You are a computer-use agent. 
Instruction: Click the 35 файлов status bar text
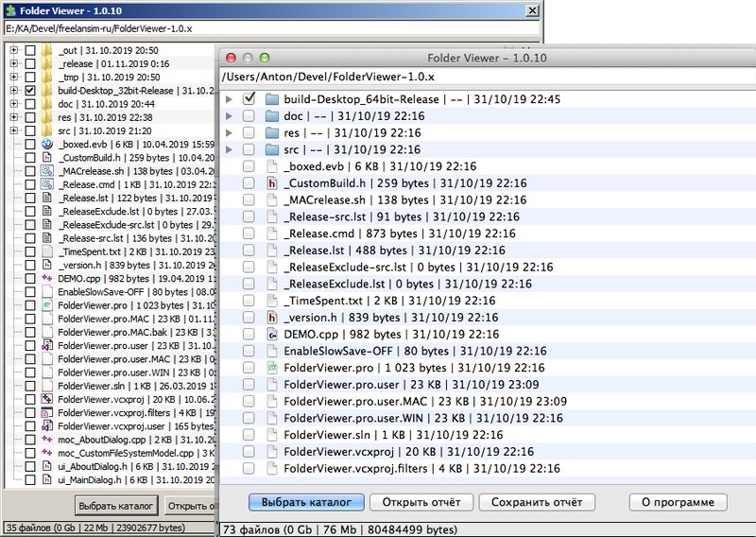(x=95, y=528)
